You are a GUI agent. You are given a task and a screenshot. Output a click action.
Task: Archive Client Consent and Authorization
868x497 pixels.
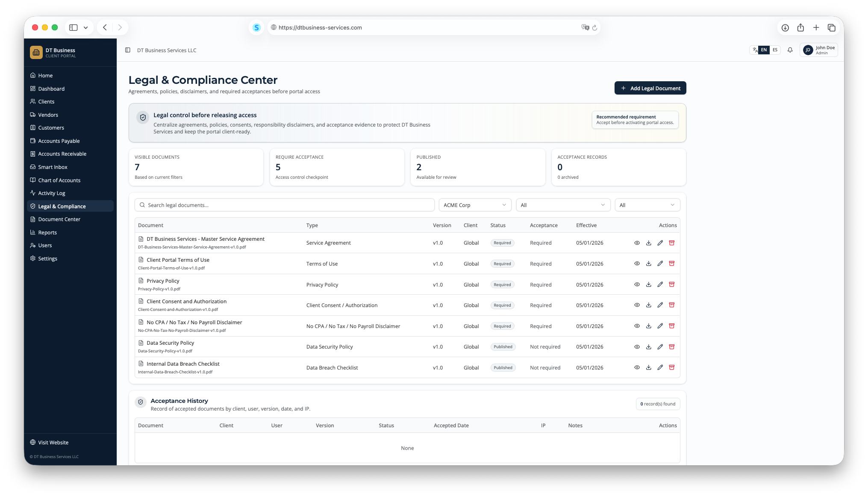(x=671, y=305)
